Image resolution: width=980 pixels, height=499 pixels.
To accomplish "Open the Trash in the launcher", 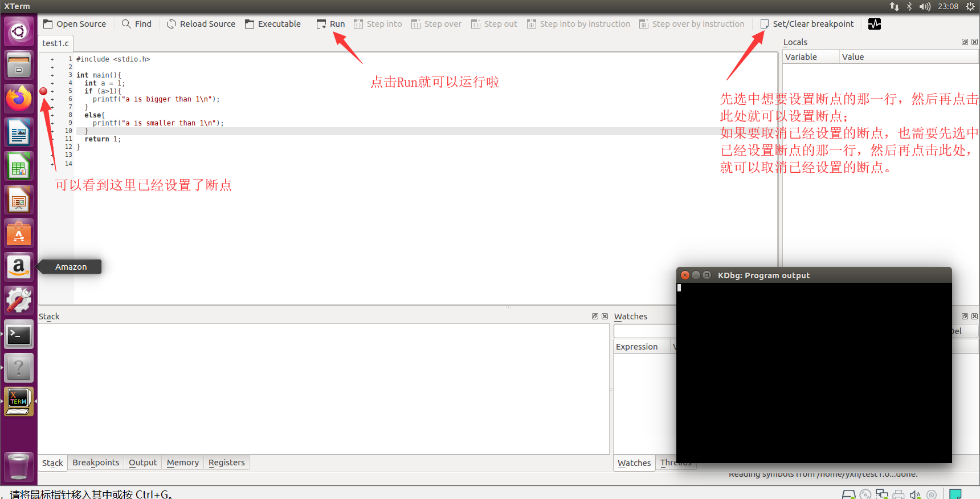I will tap(19, 466).
